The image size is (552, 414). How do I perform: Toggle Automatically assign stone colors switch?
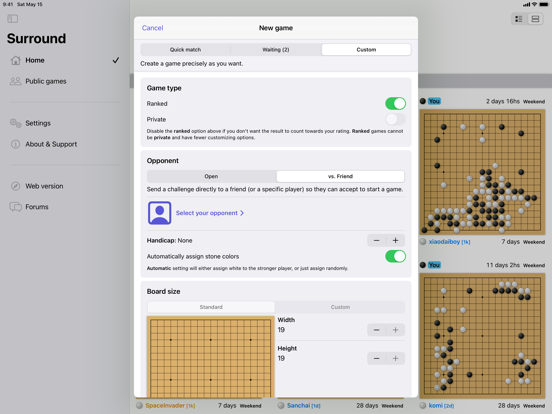[x=395, y=256]
